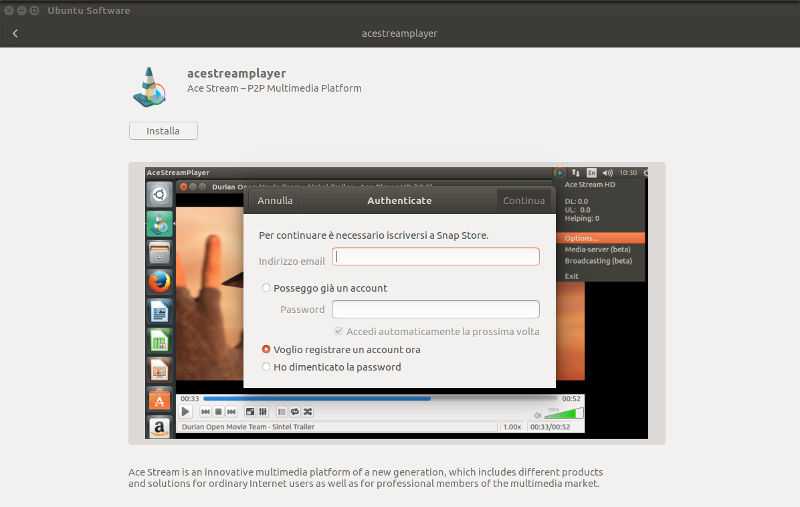Click the Installa button

[x=163, y=131]
